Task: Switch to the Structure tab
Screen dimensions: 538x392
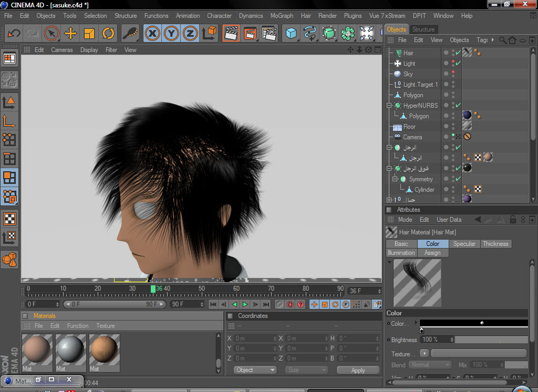Action: point(423,29)
